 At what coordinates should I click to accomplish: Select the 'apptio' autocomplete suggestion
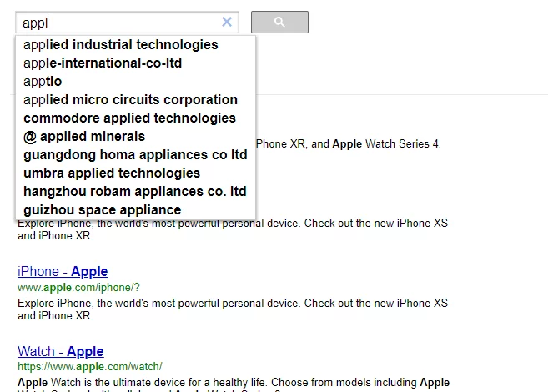[x=43, y=82]
